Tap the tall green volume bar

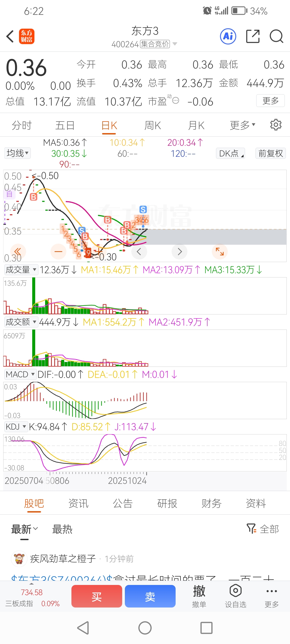[34, 296]
